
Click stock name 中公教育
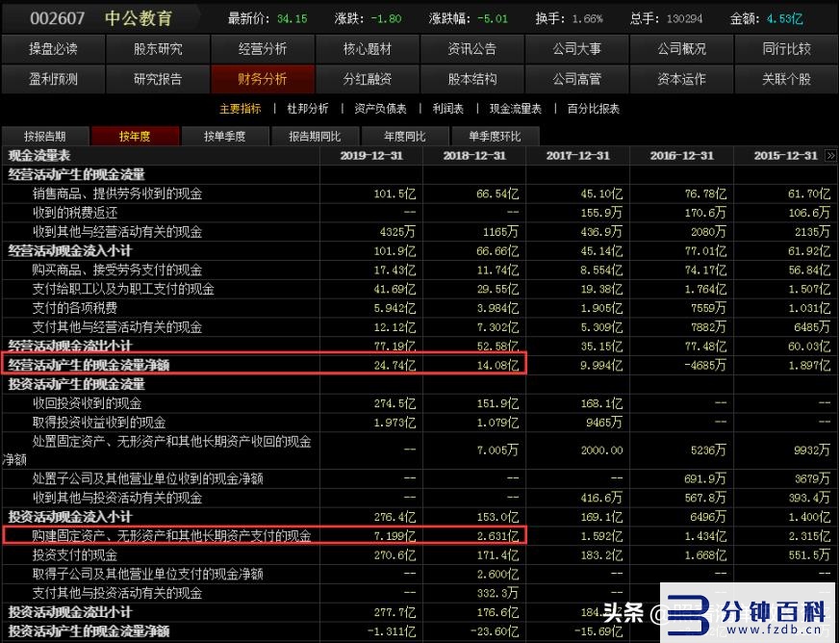point(139,18)
